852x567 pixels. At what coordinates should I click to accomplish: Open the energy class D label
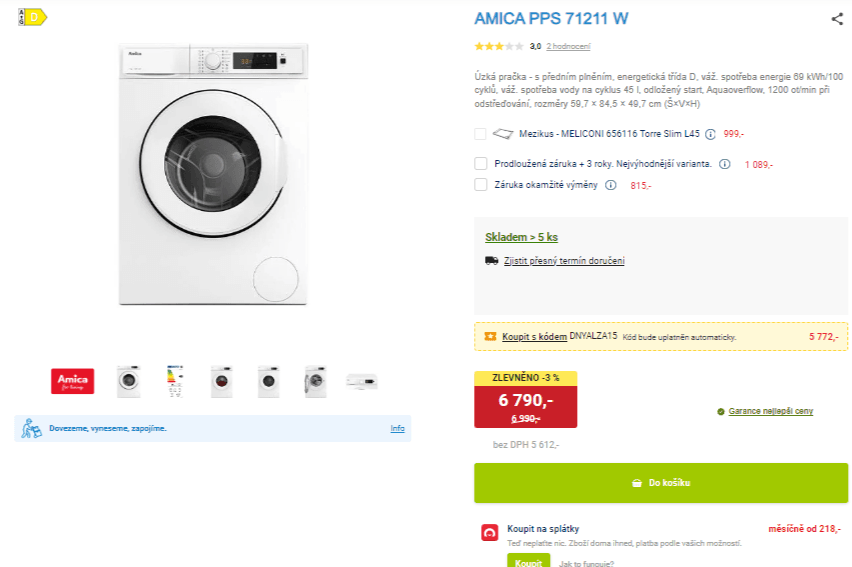pyautogui.click(x=33, y=16)
